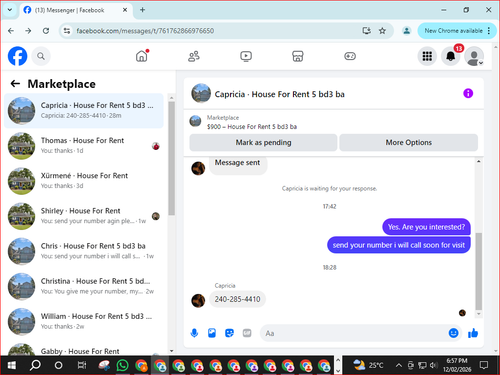Go back with browser back arrow
Screen dimensions: 500x375
[x=11, y=31]
